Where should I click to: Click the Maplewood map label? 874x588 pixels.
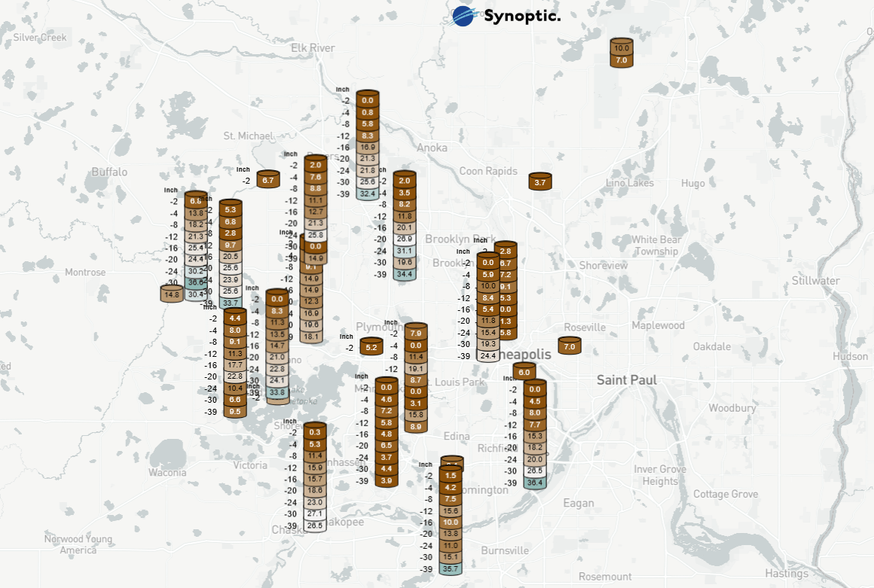click(658, 326)
